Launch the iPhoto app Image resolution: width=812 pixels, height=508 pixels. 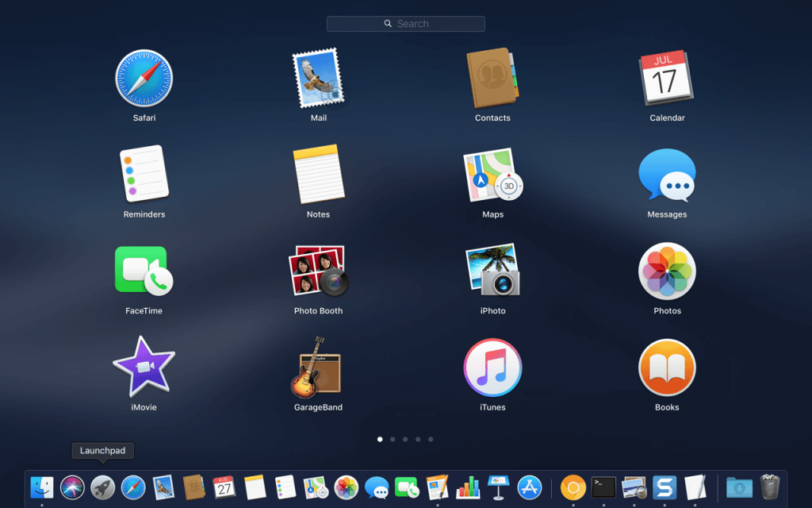(492, 270)
